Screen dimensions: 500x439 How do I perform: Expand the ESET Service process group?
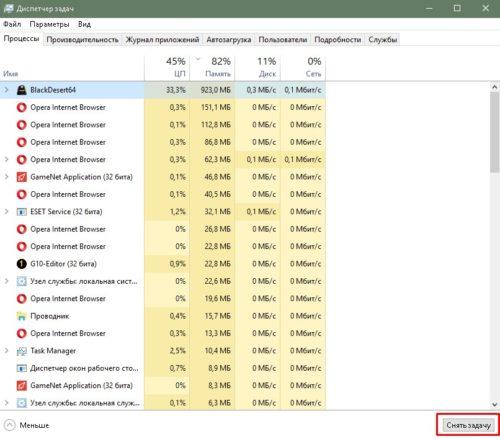[6, 212]
